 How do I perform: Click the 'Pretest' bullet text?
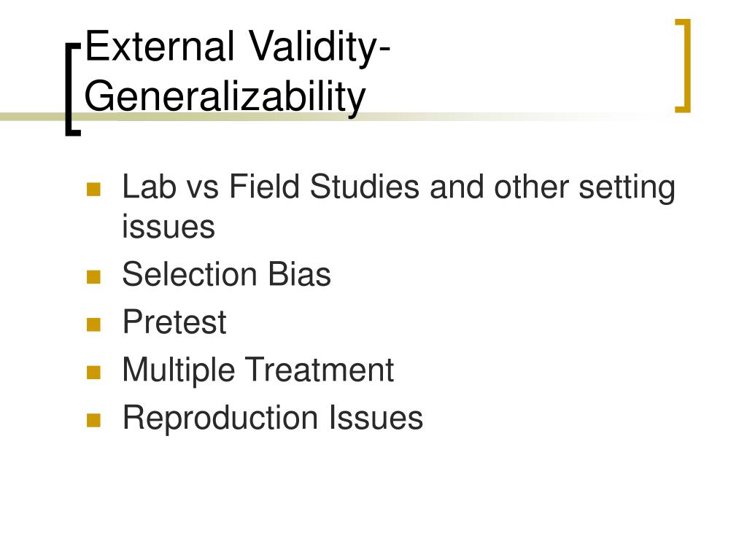[x=174, y=322]
